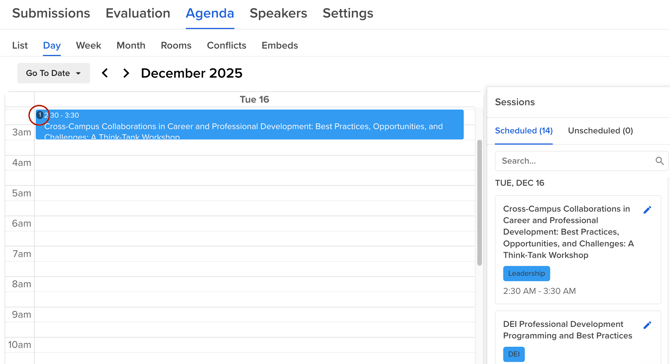Viewport: 670px width, 364px height.
Task: Click the TUE, DEC 16 date label
Action: (520, 183)
